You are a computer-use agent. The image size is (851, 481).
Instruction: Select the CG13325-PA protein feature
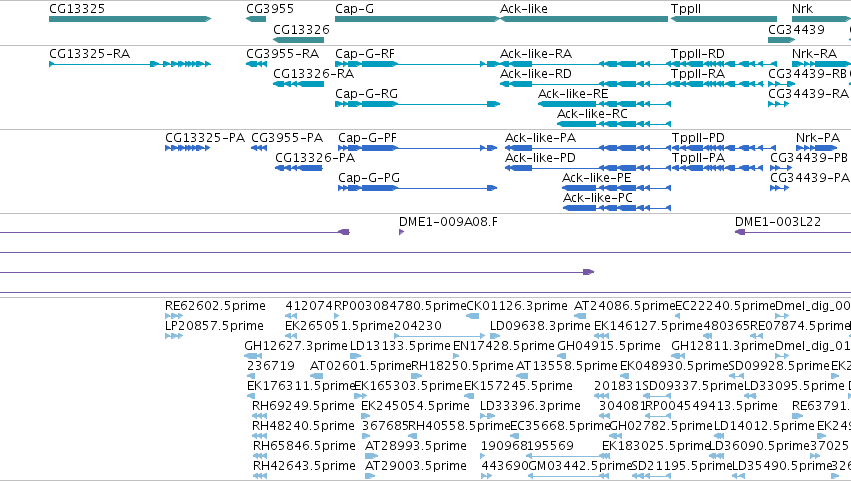coord(187,148)
